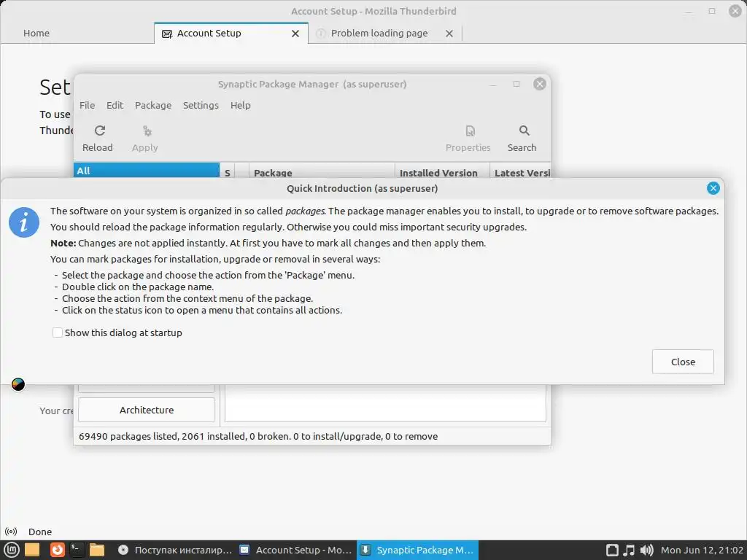Click the Close button in Quick Introduction
Screen dimensions: 747x560
(x=683, y=362)
